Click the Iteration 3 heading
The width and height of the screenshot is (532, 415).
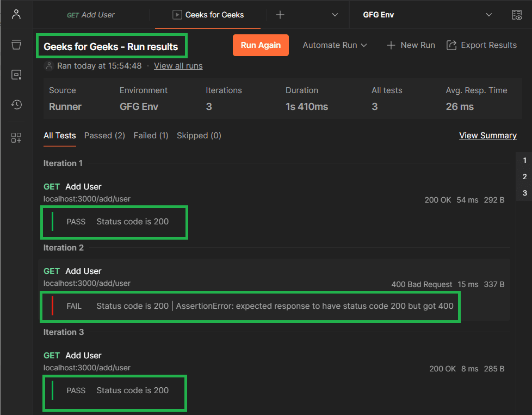(x=64, y=332)
